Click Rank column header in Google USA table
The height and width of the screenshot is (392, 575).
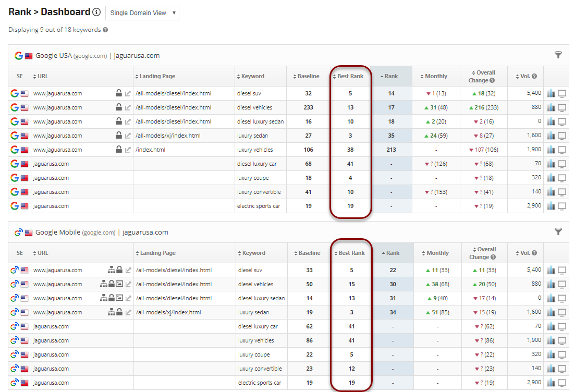(391, 76)
